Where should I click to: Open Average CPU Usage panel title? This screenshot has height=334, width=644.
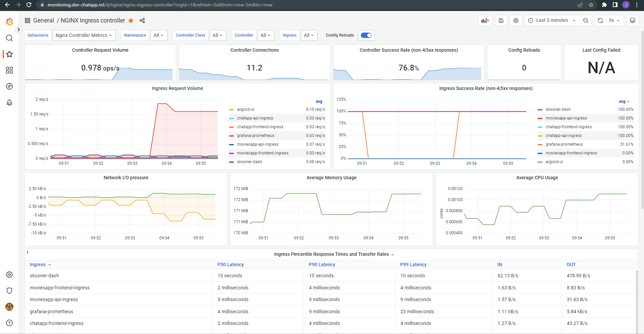tap(537, 178)
